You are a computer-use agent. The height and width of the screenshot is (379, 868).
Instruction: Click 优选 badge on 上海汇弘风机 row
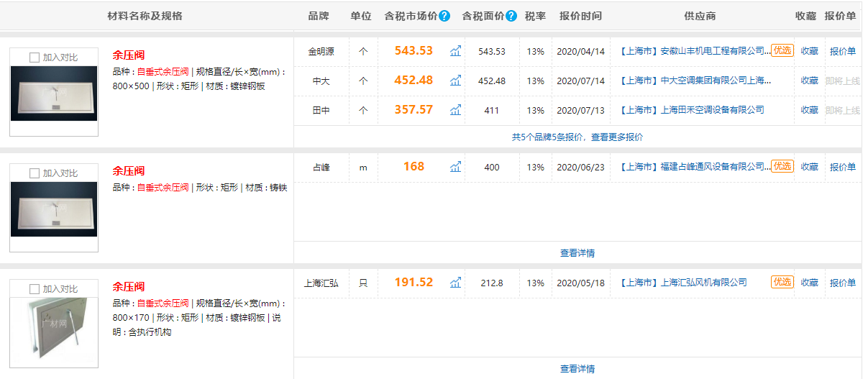[x=782, y=282]
